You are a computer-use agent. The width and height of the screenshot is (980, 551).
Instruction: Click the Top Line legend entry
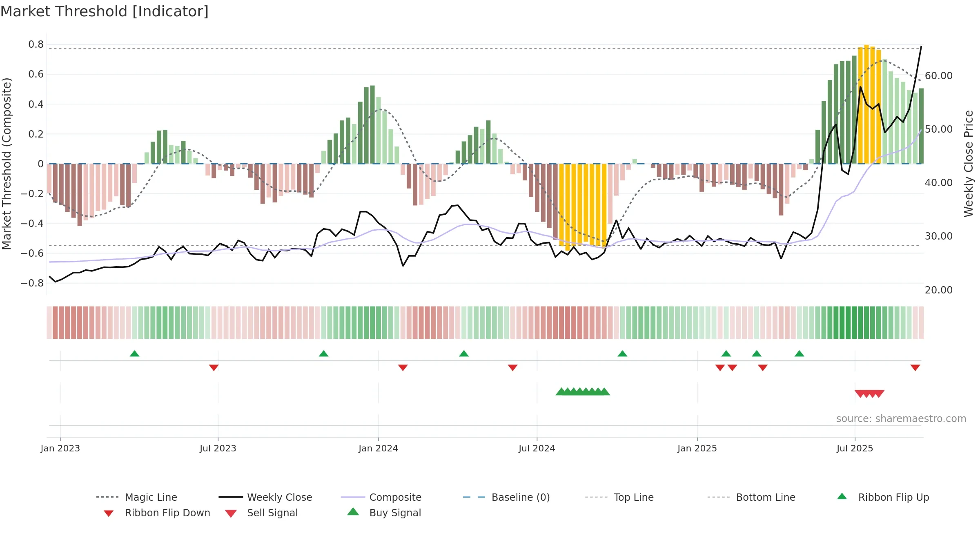(619, 497)
